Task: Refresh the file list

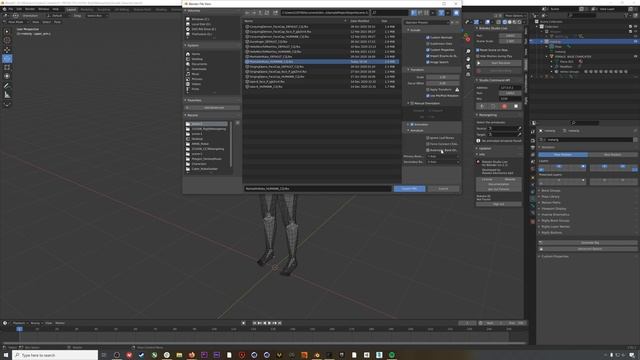Action: pos(267,13)
